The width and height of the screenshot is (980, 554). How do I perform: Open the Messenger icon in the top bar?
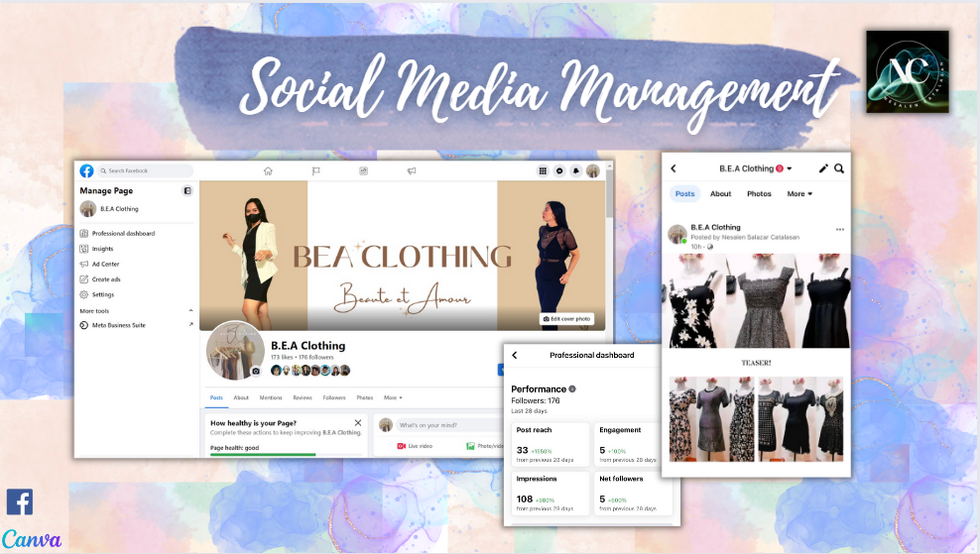pos(559,170)
